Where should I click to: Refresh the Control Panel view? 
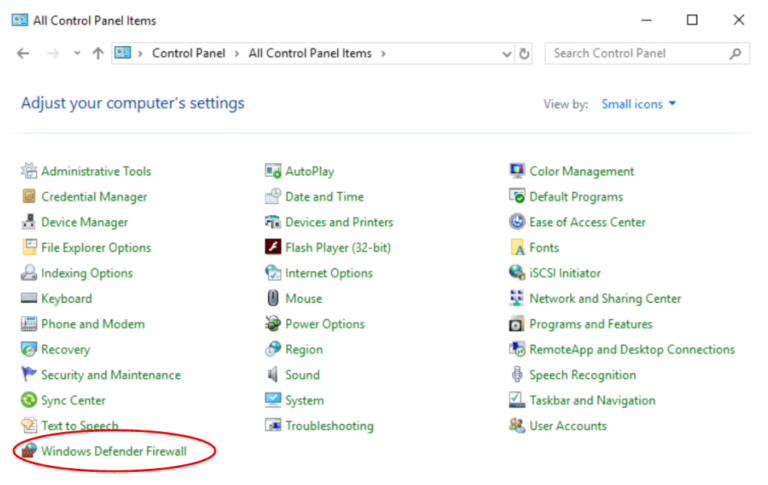524,53
